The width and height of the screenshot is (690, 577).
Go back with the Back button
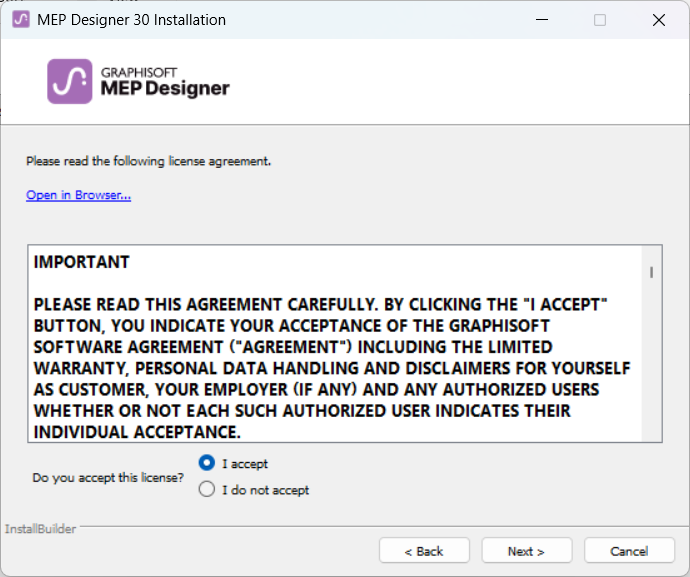424,550
